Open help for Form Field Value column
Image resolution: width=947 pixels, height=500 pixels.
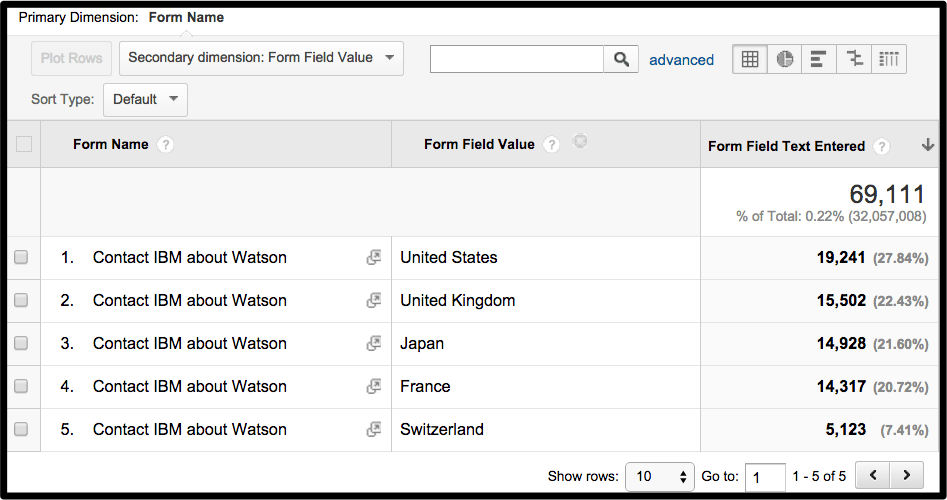(551, 145)
